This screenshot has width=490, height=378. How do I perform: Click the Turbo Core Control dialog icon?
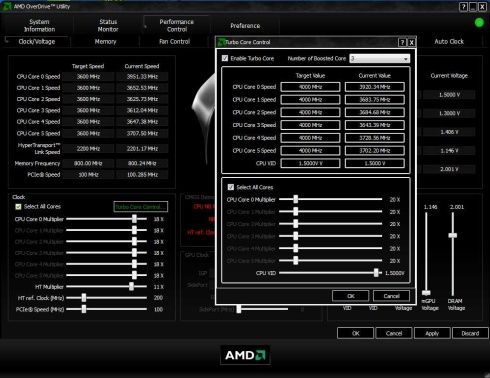coord(221,42)
